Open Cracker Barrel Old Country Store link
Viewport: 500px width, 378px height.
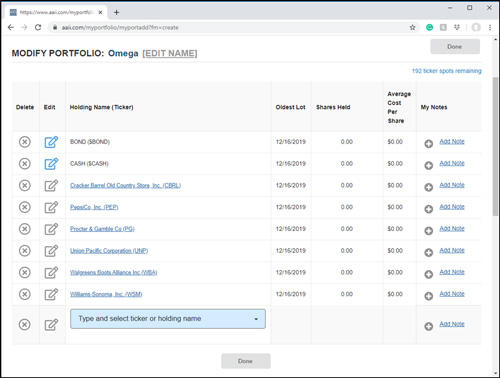tap(125, 185)
